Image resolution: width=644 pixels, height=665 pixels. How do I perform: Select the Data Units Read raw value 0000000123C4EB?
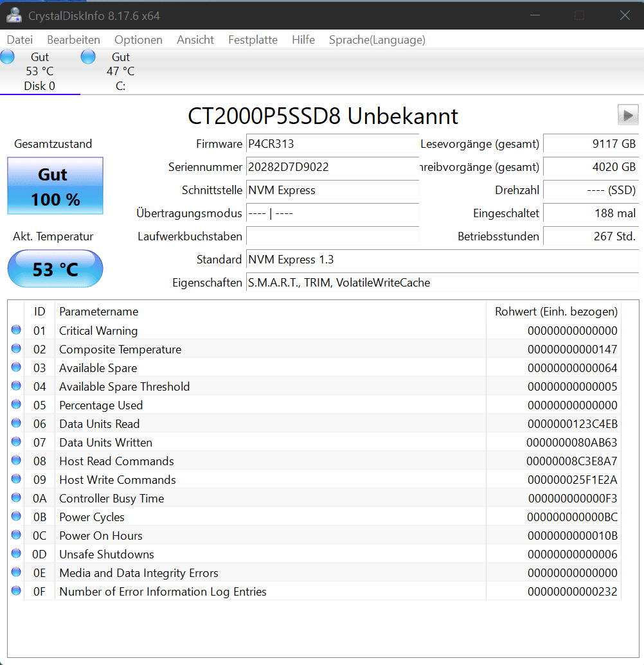(x=572, y=424)
